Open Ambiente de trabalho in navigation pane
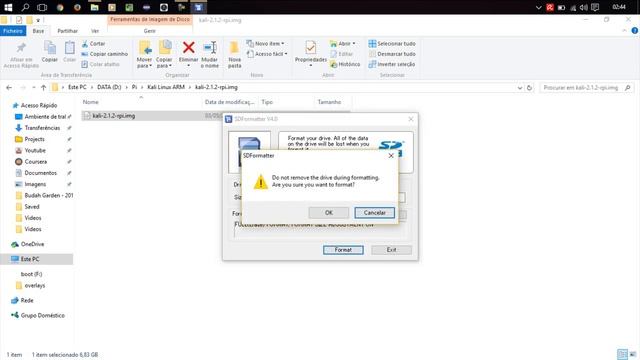Viewport: 640px width, 360px height. click(x=45, y=117)
